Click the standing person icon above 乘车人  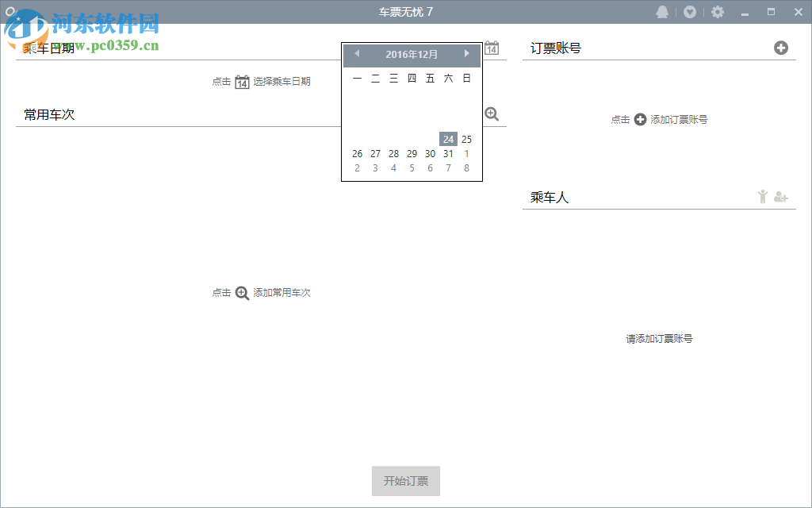[762, 196]
